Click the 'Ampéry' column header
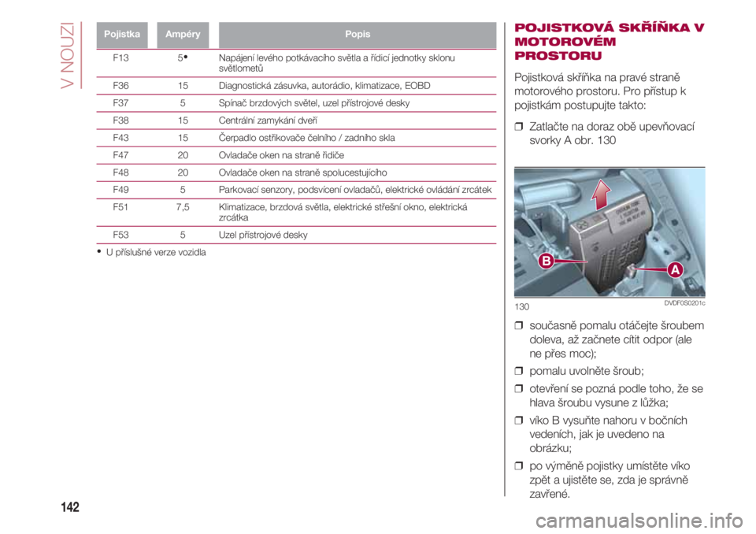The image size is (756, 534). point(183,34)
